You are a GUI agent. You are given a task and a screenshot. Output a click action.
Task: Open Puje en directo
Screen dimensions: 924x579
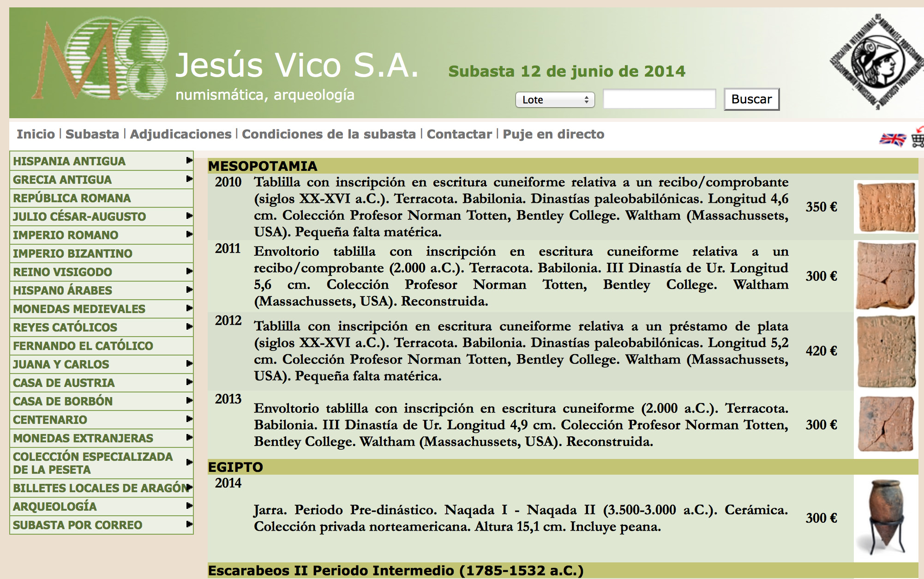pyautogui.click(x=553, y=134)
